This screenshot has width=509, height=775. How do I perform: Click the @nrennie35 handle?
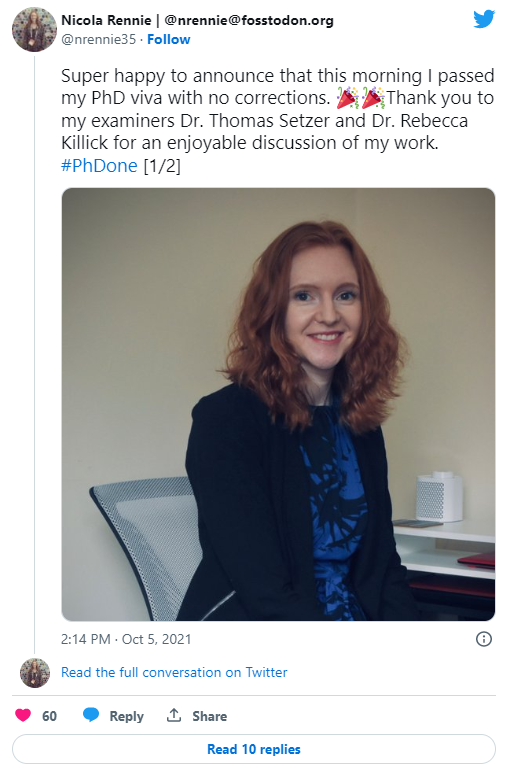(x=98, y=40)
